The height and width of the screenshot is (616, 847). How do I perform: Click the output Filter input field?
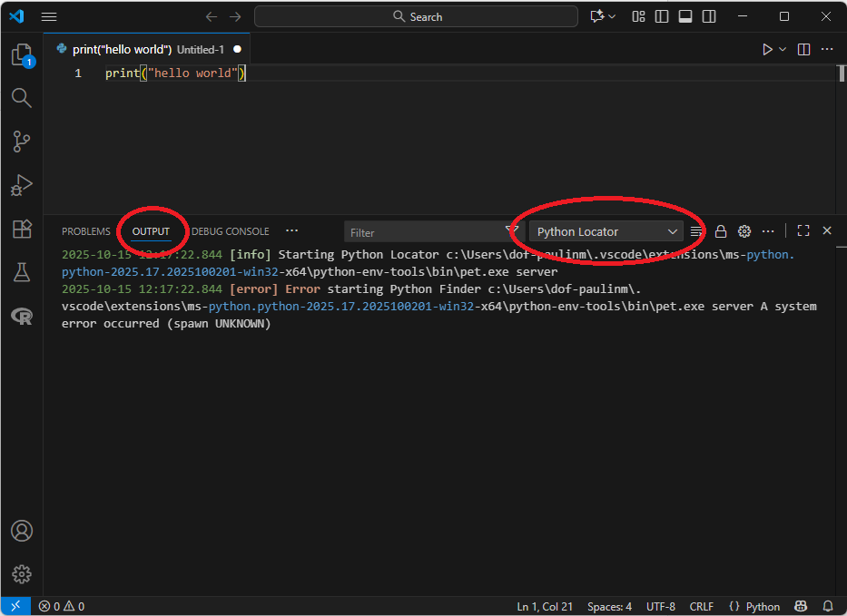[x=422, y=232]
